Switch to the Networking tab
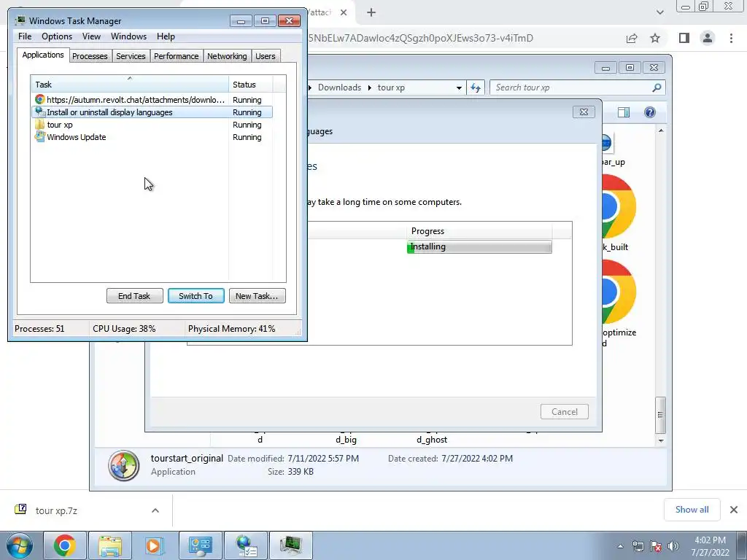Viewport: 747px width, 560px height. (227, 56)
